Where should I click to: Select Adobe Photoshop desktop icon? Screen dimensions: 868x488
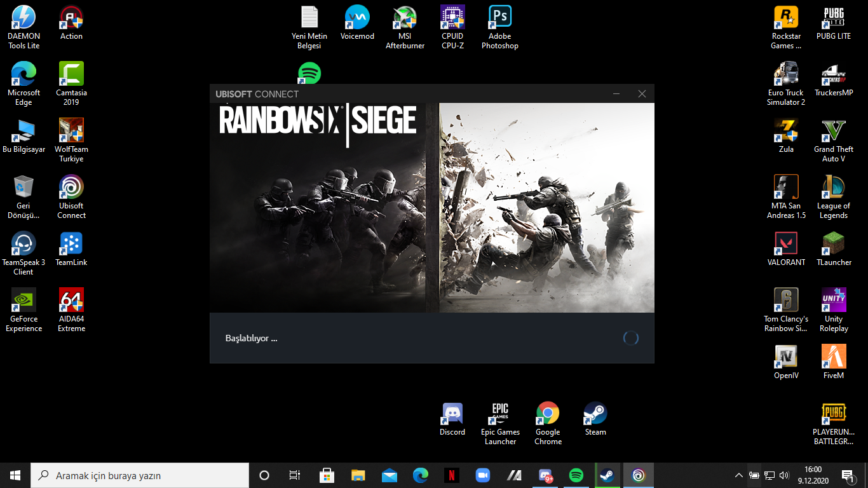coord(500,27)
